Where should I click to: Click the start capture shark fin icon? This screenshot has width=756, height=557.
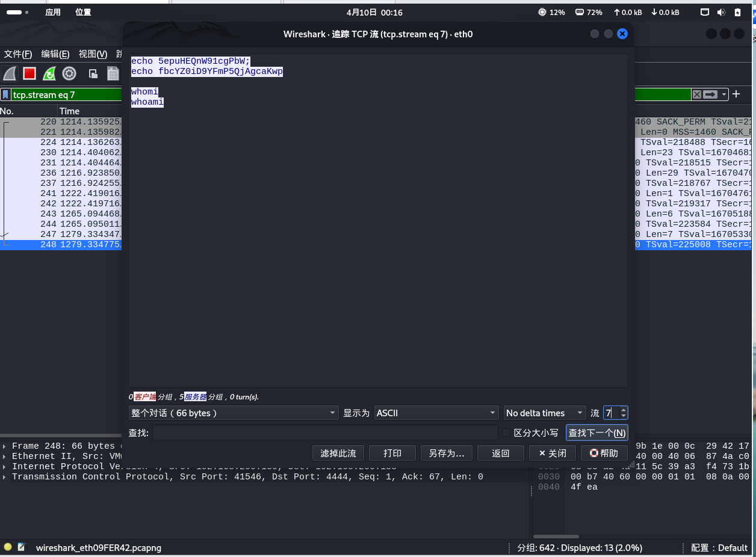tap(10, 73)
